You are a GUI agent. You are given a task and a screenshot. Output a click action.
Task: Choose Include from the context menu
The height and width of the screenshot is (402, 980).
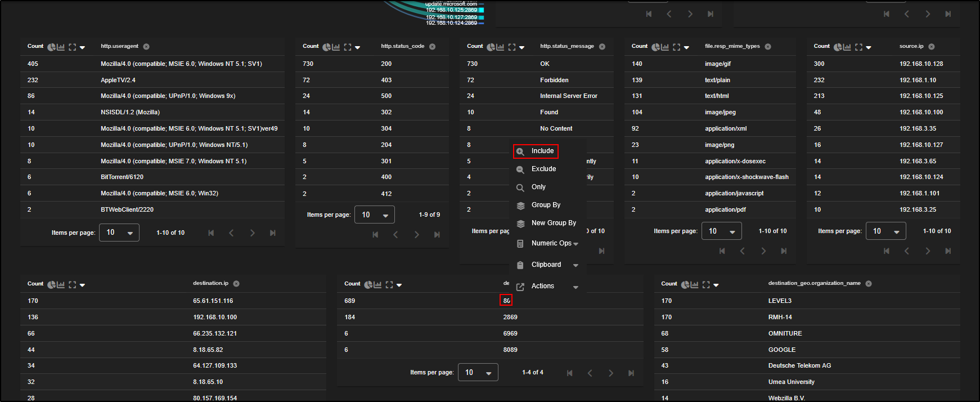pyautogui.click(x=542, y=151)
